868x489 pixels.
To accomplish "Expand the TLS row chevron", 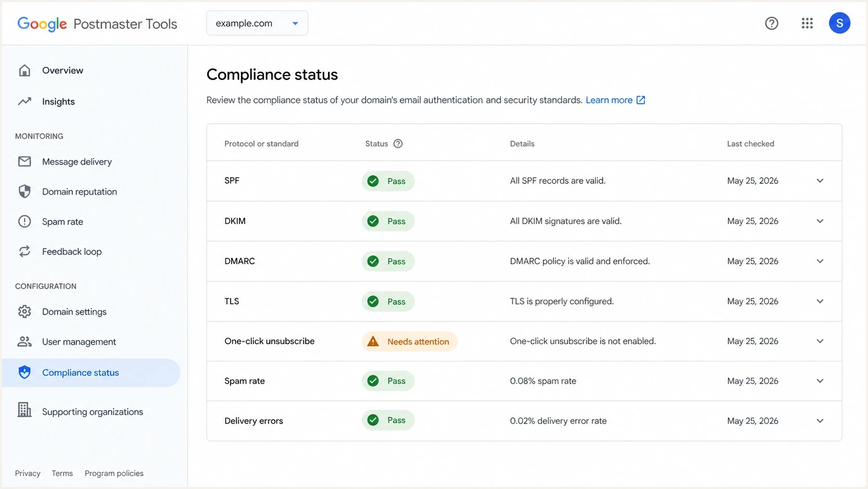I will coord(820,301).
